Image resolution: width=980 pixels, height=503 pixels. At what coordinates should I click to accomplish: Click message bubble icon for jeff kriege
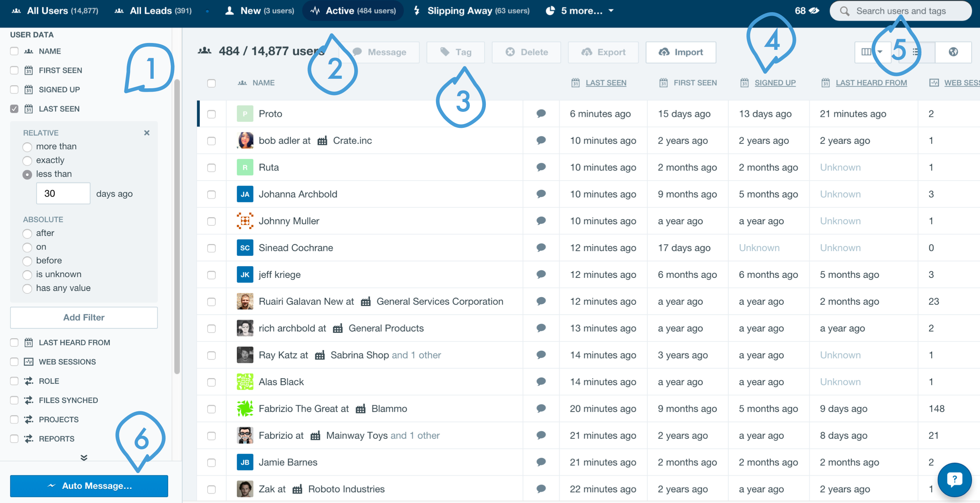541,274
